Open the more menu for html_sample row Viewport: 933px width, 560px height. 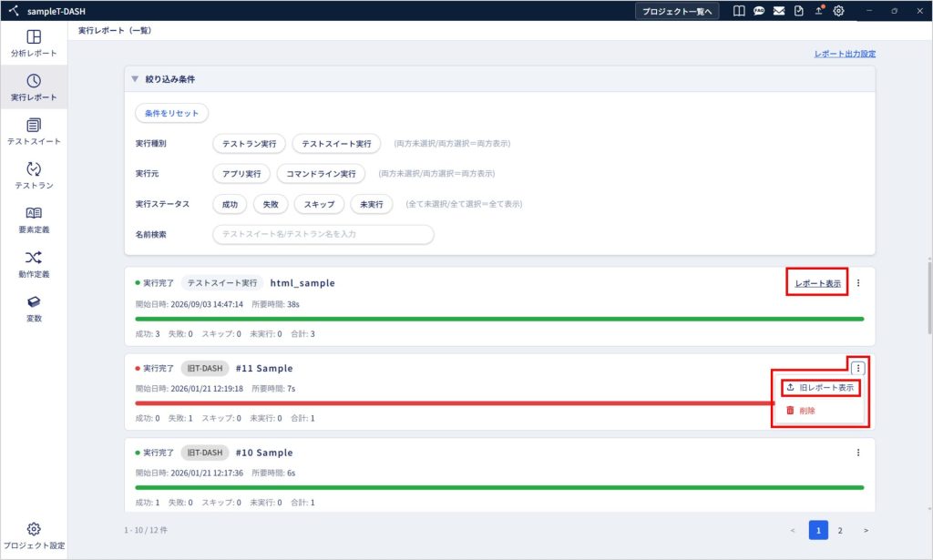858,283
